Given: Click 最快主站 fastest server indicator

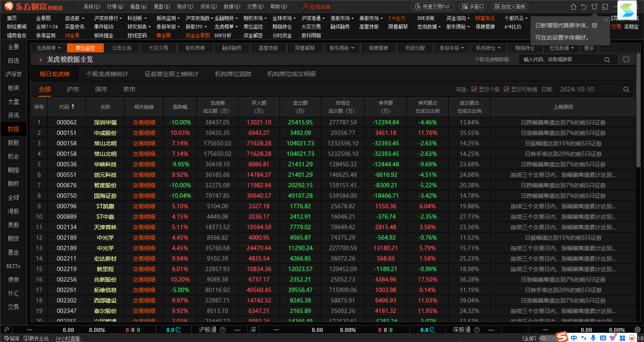Looking at the screenshot, I should coord(36,338).
